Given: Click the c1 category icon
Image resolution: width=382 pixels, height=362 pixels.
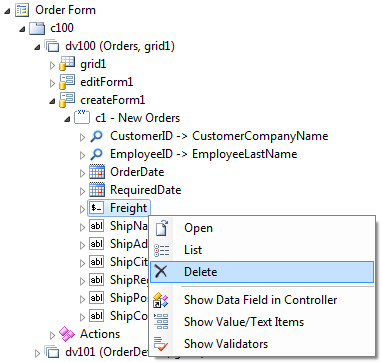Looking at the screenshot, I should click(82, 117).
